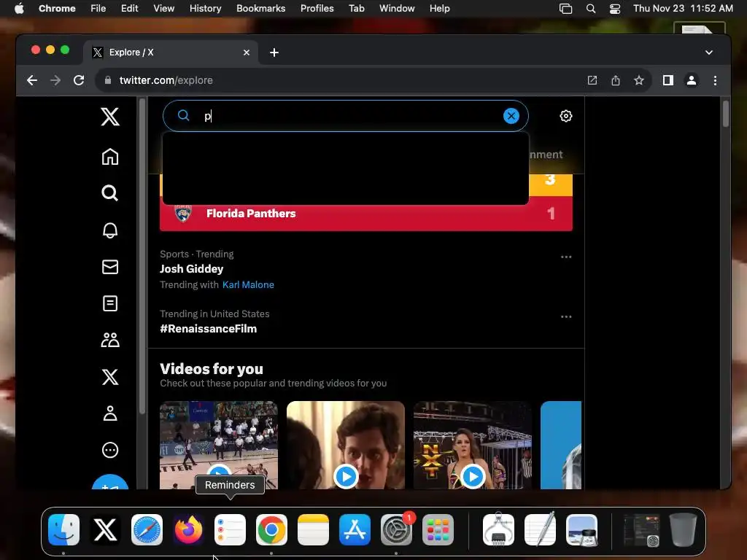Close the Explore / X tab
This screenshot has width=747, height=560.
pyautogui.click(x=247, y=52)
